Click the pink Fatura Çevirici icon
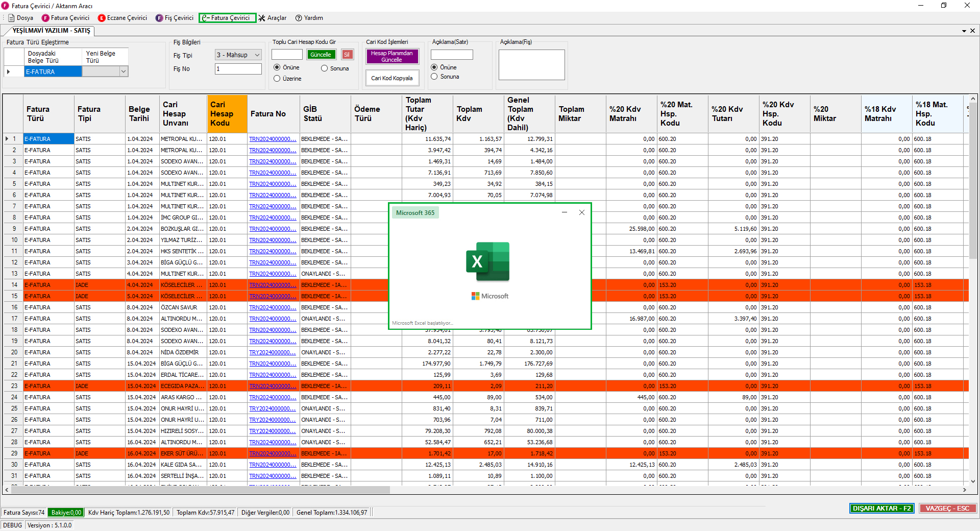 click(x=45, y=18)
